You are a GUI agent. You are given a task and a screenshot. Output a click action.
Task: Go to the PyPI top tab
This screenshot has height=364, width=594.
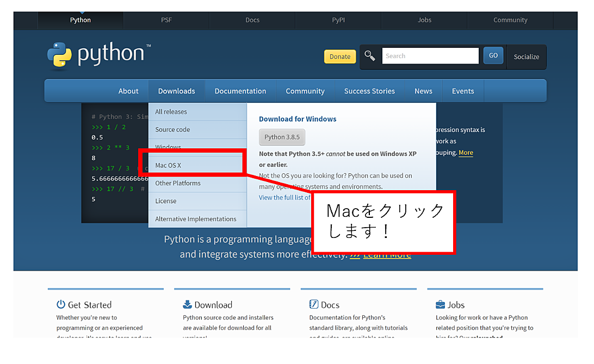click(x=338, y=20)
